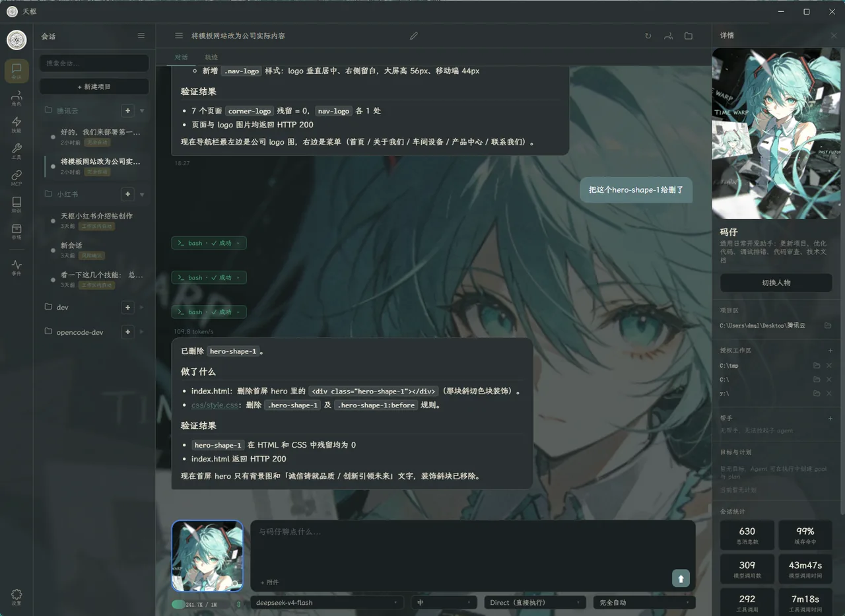The height and width of the screenshot is (616, 845).
Task: Send the message with arrow button
Action: tap(681, 578)
